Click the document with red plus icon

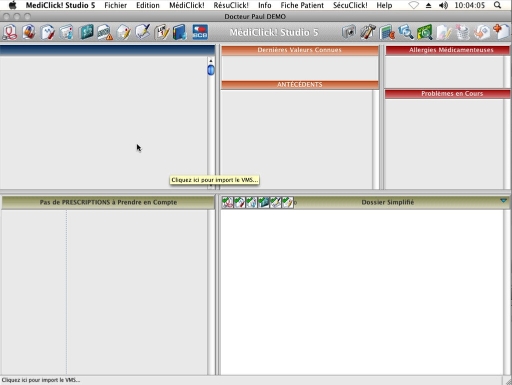501,32
